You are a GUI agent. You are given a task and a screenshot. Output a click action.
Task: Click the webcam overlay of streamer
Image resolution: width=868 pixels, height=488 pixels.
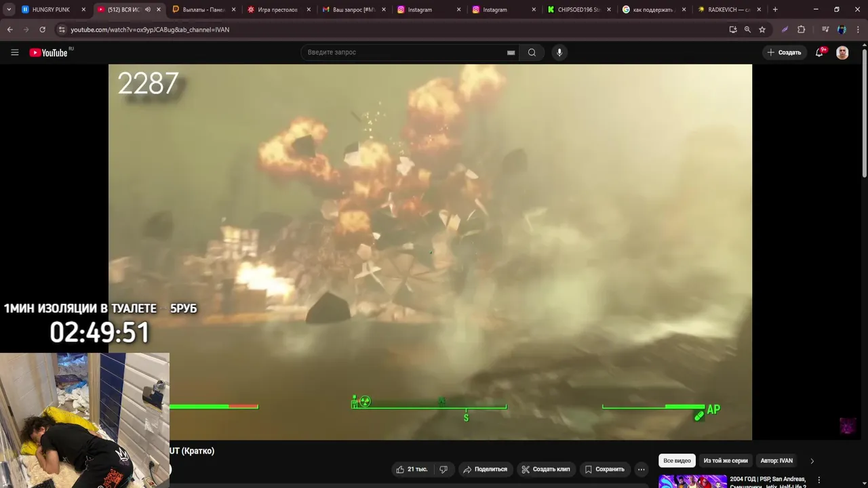click(84, 420)
